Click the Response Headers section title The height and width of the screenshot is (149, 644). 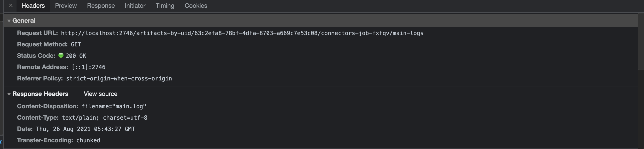[x=40, y=94]
